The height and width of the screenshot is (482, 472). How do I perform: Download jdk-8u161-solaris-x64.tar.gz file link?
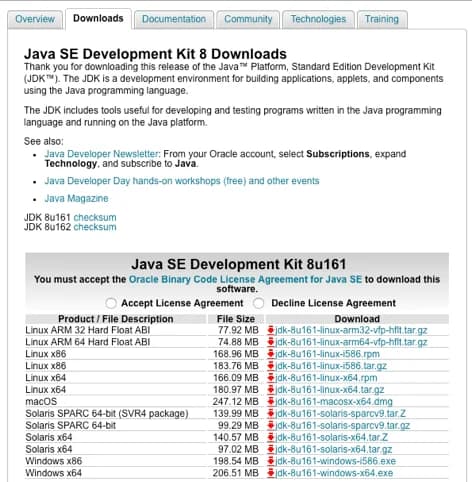tap(333, 449)
